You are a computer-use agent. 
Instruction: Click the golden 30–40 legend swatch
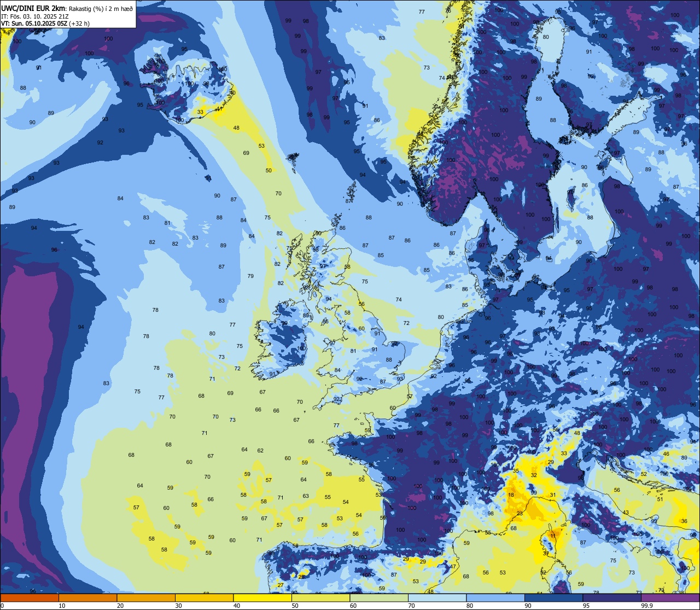click(205, 597)
